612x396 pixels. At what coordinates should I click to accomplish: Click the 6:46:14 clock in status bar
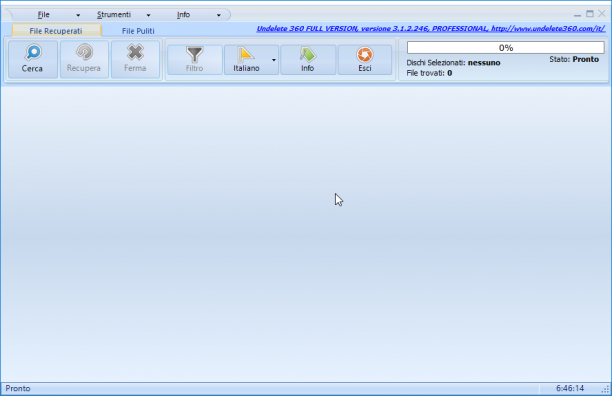(570, 388)
